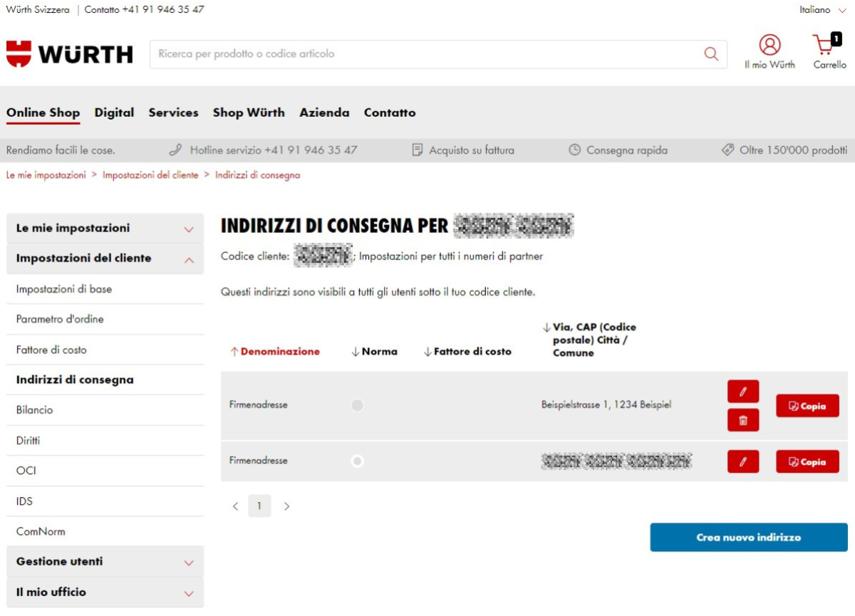The height and width of the screenshot is (616, 855).
Task: Click the search magnifier icon
Action: pyautogui.click(x=710, y=54)
